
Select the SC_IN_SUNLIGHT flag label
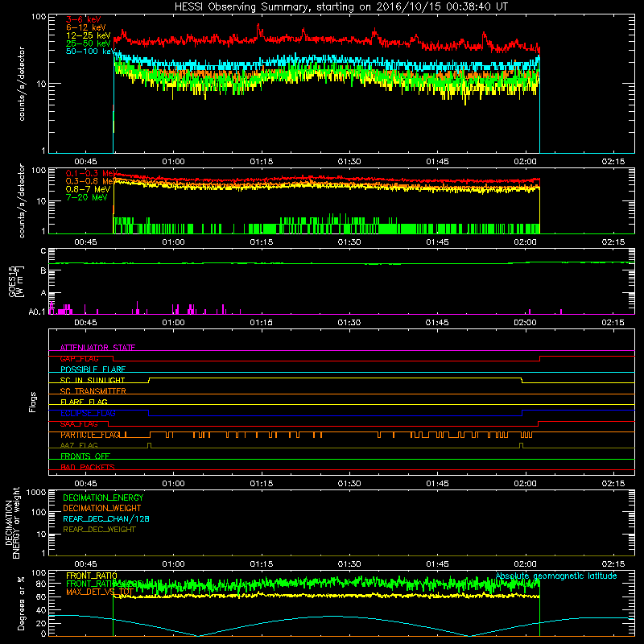tap(93, 380)
